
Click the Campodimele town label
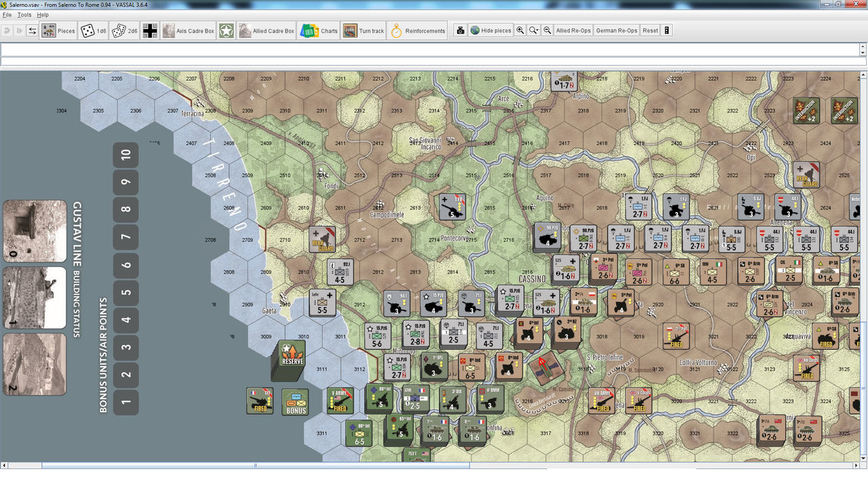pos(387,215)
